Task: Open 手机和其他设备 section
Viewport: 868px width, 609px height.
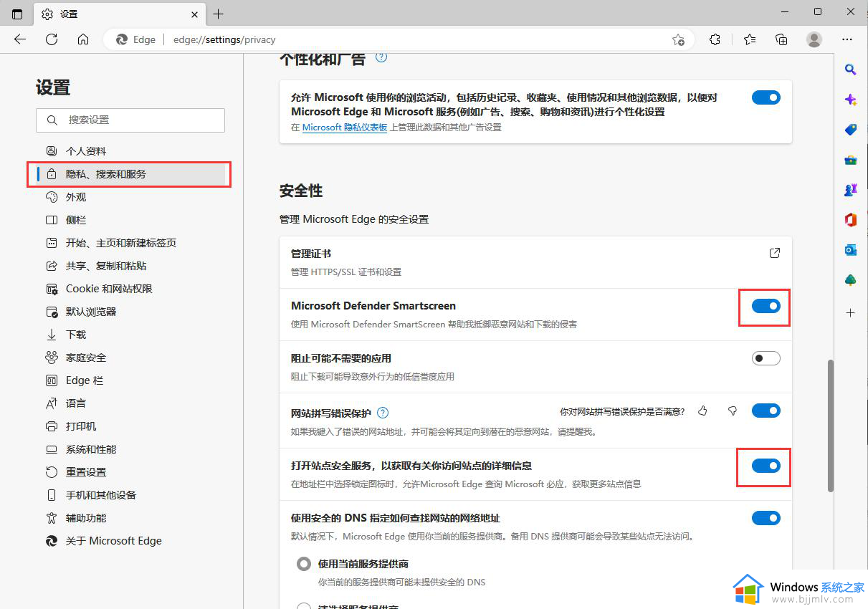Action: pos(130,495)
